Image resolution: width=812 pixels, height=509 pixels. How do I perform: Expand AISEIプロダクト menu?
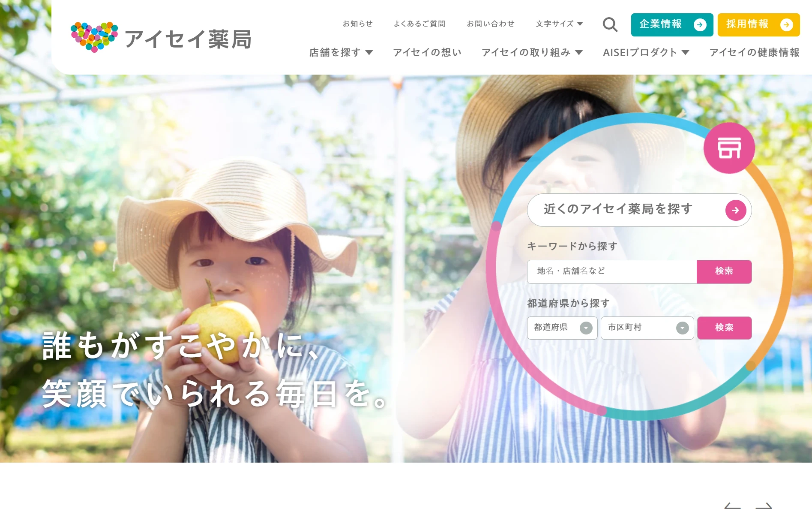click(x=646, y=52)
